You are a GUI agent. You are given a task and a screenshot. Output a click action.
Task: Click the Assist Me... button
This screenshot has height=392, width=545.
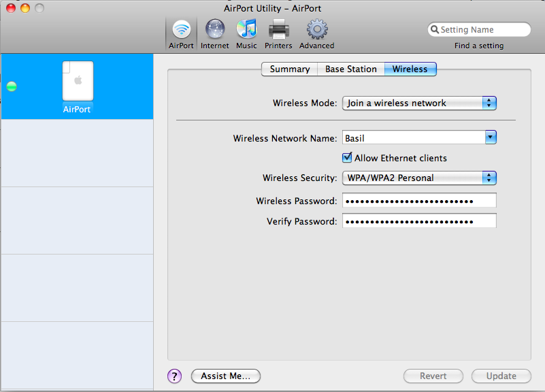[226, 376]
